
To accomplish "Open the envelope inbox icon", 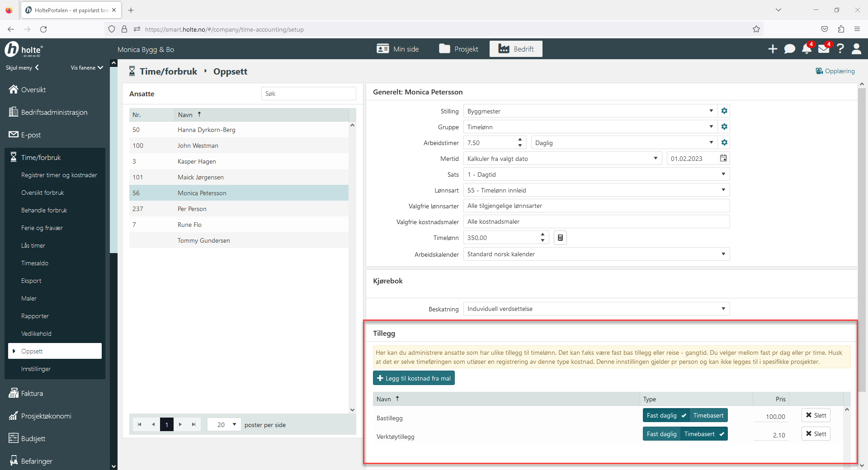I will click(x=824, y=49).
